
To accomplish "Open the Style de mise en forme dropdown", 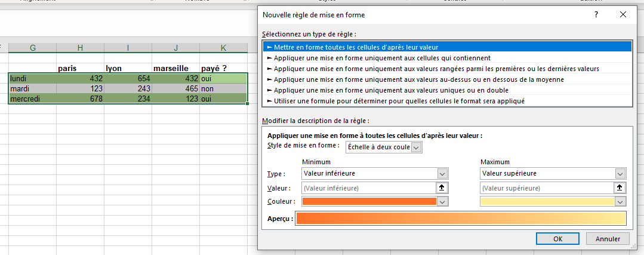I will 416,147.
